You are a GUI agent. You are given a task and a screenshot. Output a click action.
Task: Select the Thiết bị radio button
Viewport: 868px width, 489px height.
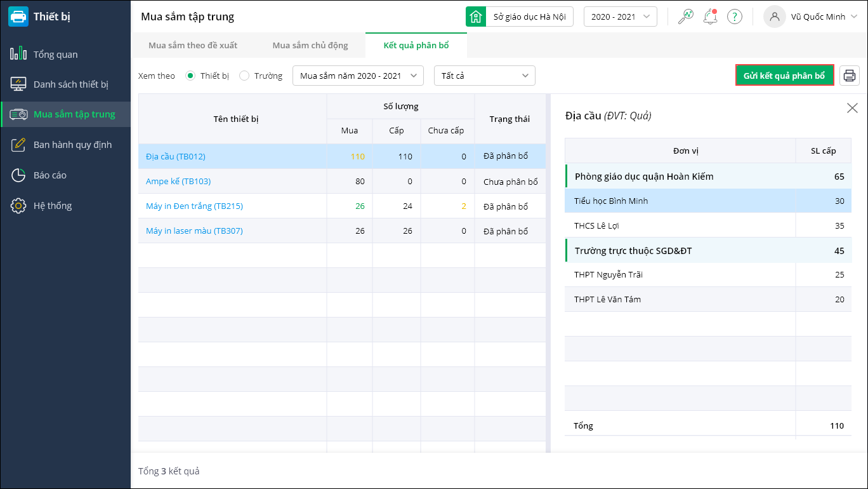pyautogui.click(x=190, y=76)
